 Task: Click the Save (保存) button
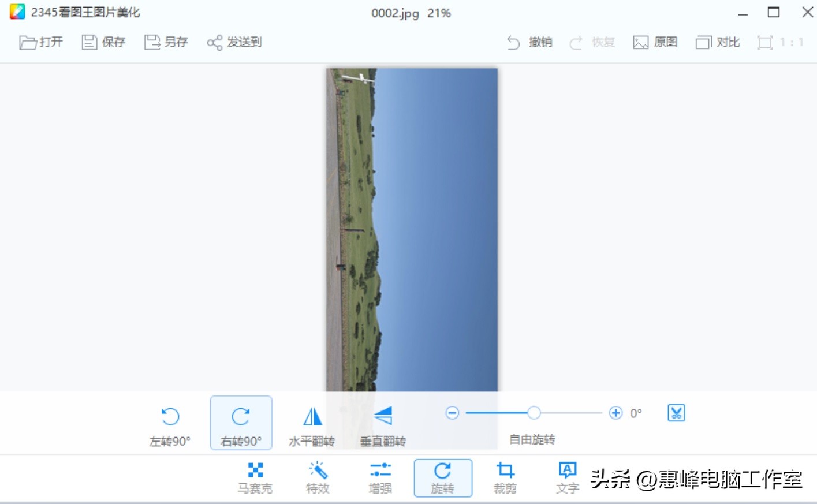[103, 42]
